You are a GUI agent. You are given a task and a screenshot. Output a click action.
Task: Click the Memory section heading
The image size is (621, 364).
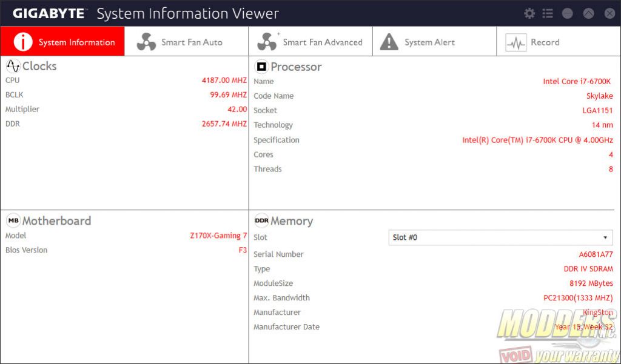(292, 221)
